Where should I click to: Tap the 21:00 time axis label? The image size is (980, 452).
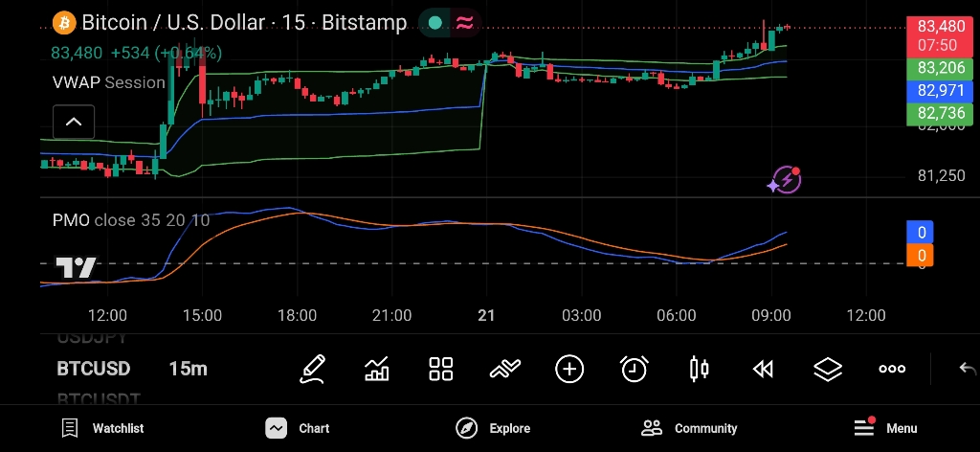pyautogui.click(x=391, y=315)
